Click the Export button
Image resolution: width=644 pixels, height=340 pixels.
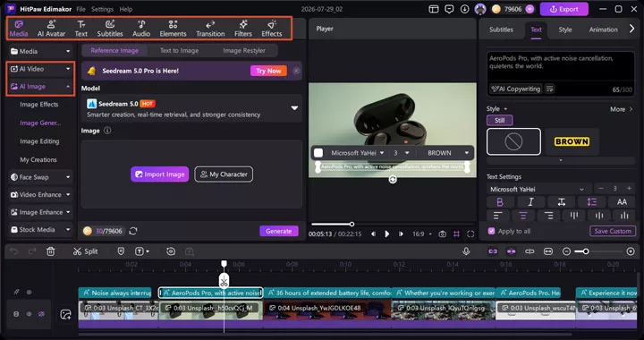click(x=563, y=9)
